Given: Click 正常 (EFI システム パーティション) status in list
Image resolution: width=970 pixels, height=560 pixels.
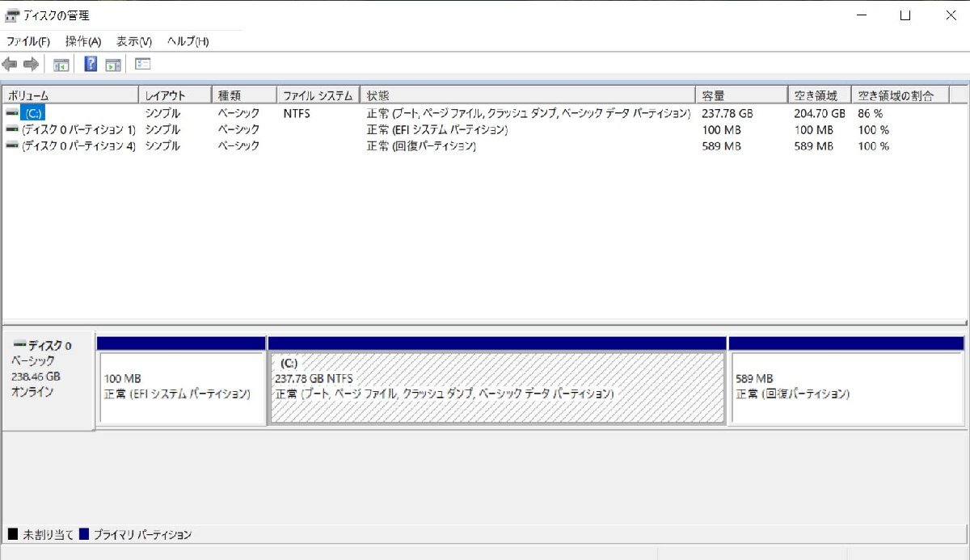Looking at the screenshot, I should tap(437, 129).
